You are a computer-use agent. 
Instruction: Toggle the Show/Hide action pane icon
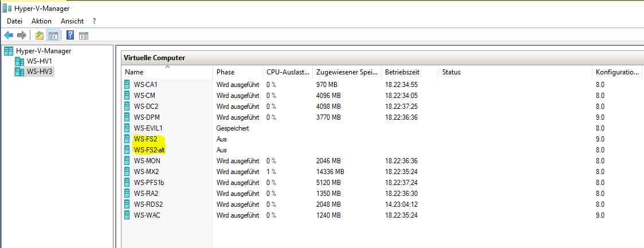(x=84, y=36)
